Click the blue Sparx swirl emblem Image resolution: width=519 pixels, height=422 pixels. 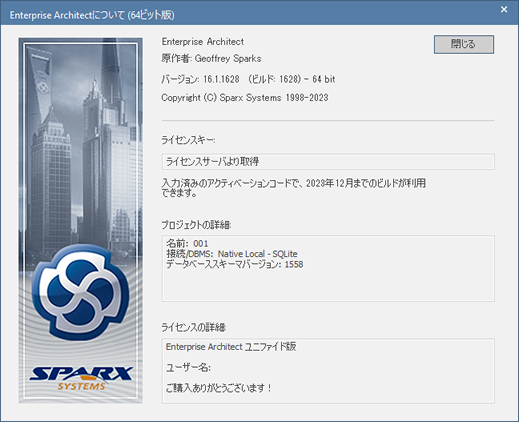81,292
